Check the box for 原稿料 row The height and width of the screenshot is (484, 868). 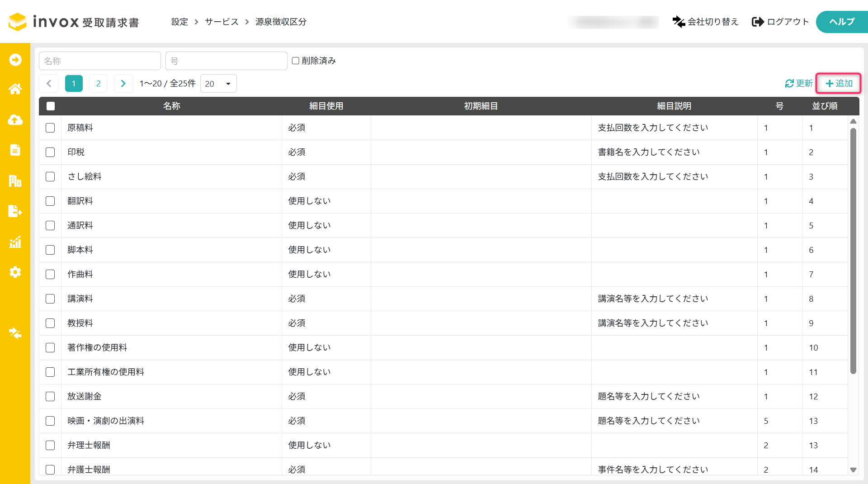pyautogui.click(x=50, y=128)
